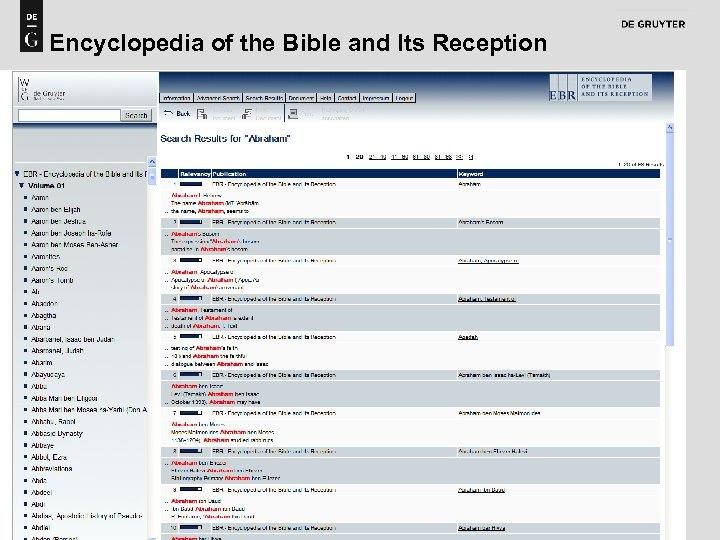Select Abba Mari ben Eligdor entry
The height and width of the screenshot is (540, 720).
64,398
